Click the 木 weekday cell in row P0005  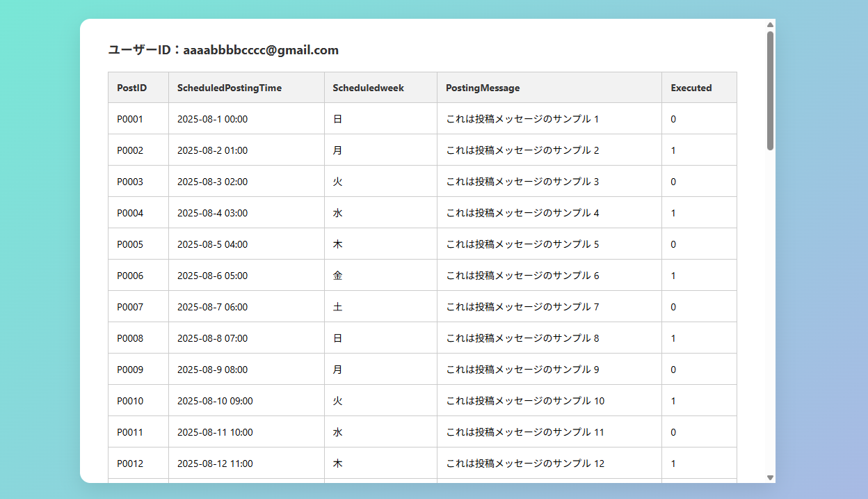(380, 244)
